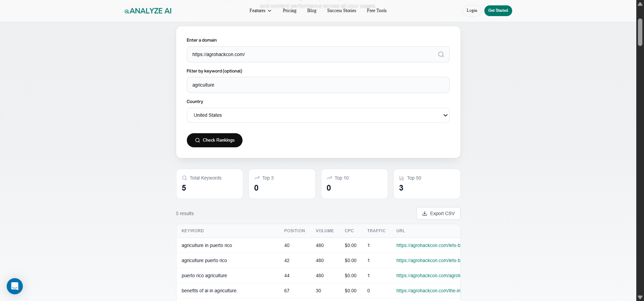The image size is (644, 301).
Task: Click the CPC column header
Action: [349, 231]
